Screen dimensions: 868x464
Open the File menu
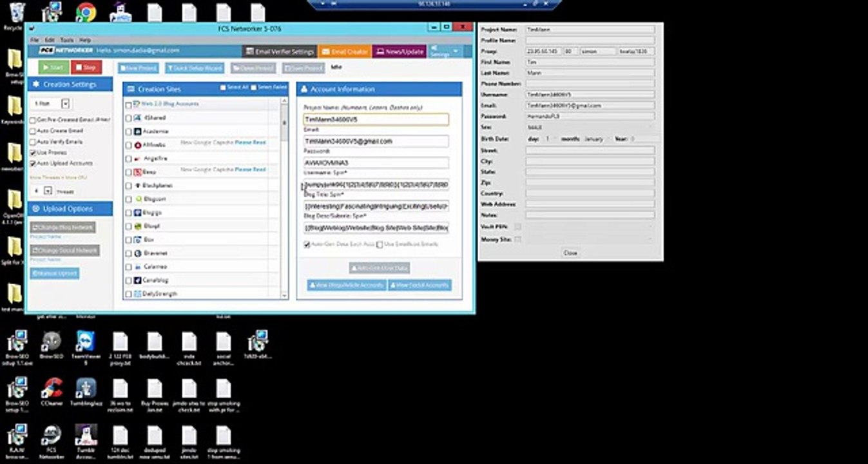(x=35, y=40)
